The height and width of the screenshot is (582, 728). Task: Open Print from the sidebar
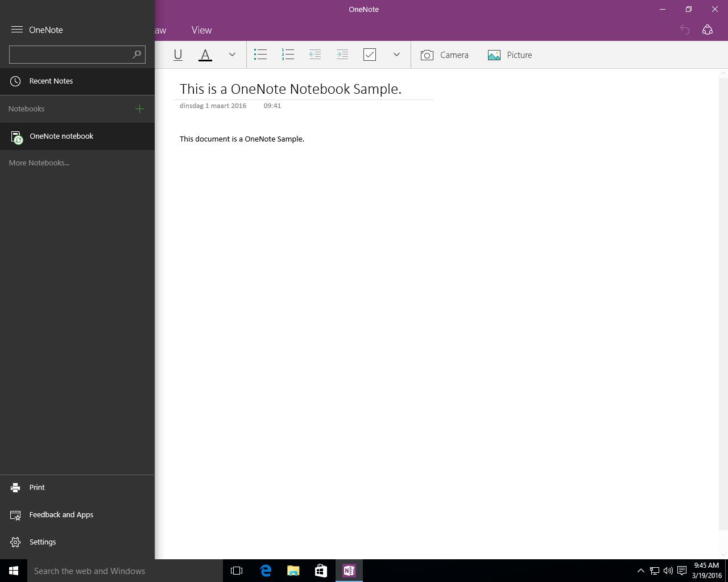tap(77, 488)
